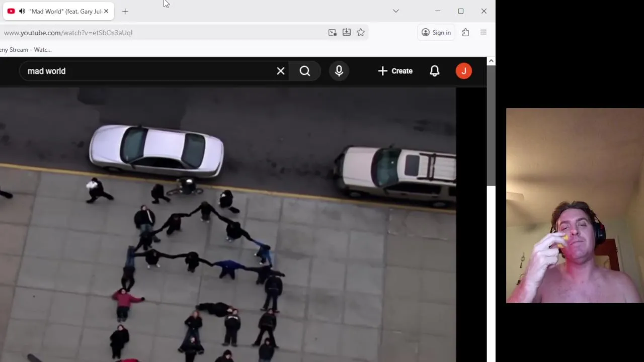Clear the YouTube search query
The image size is (644, 362).
(281, 71)
